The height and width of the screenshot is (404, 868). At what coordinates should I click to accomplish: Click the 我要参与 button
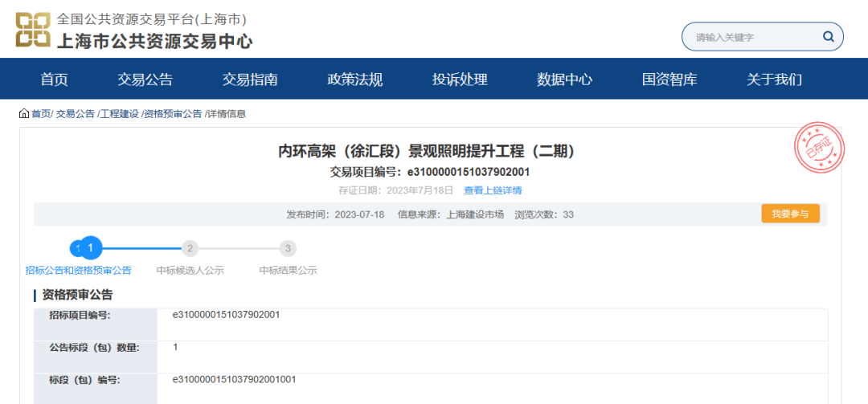(x=791, y=214)
